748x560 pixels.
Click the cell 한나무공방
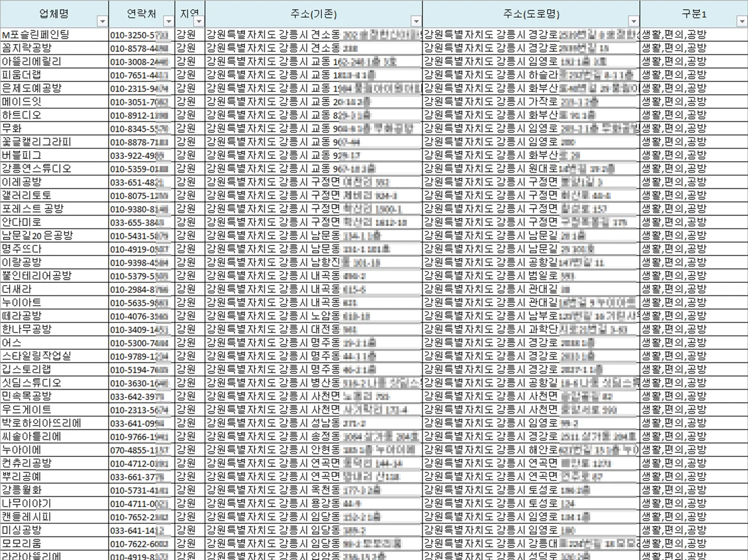(x=54, y=329)
